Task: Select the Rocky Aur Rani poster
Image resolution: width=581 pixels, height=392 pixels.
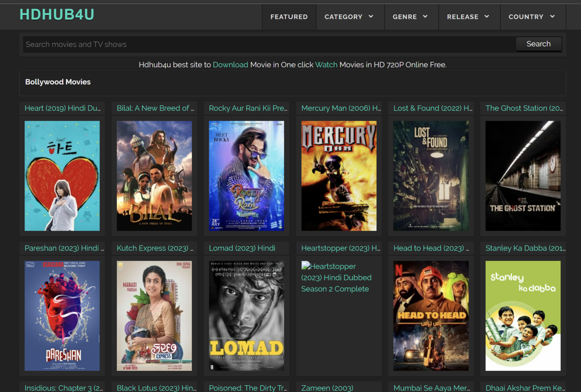Action: [x=246, y=176]
